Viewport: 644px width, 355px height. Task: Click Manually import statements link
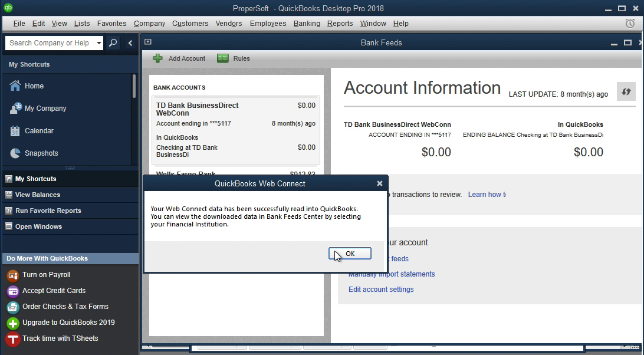point(392,274)
